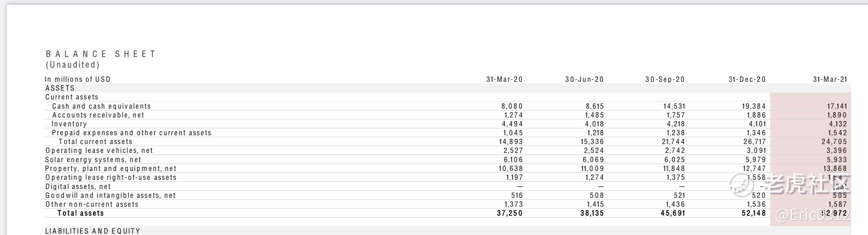Click the bold Total assets label

(81, 213)
